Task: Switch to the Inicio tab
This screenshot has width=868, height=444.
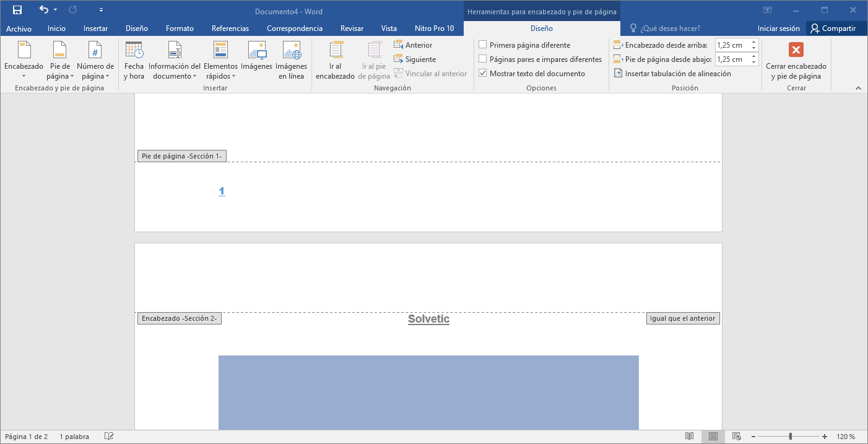Action: point(56,28)
